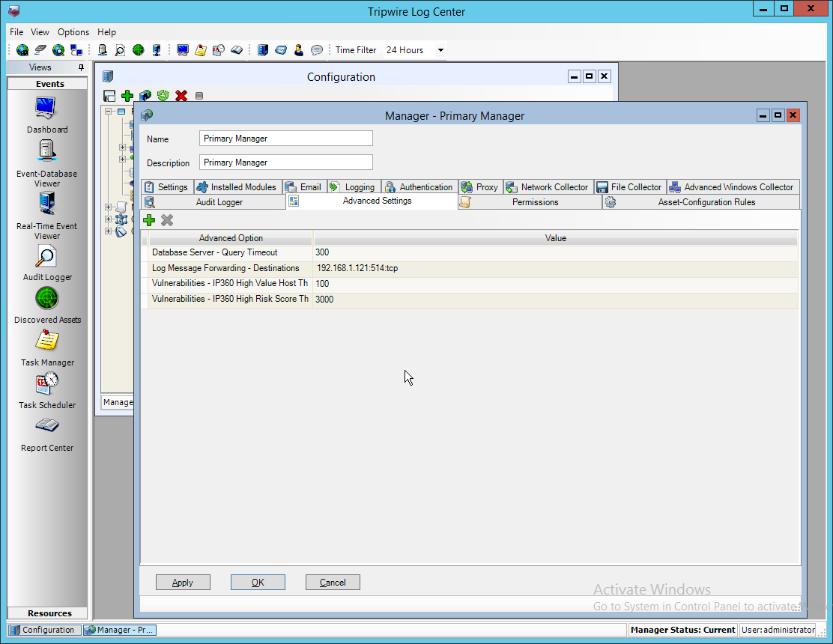Switch to the File Collector tab
833x644 pixels.
[x=631, y=187]
